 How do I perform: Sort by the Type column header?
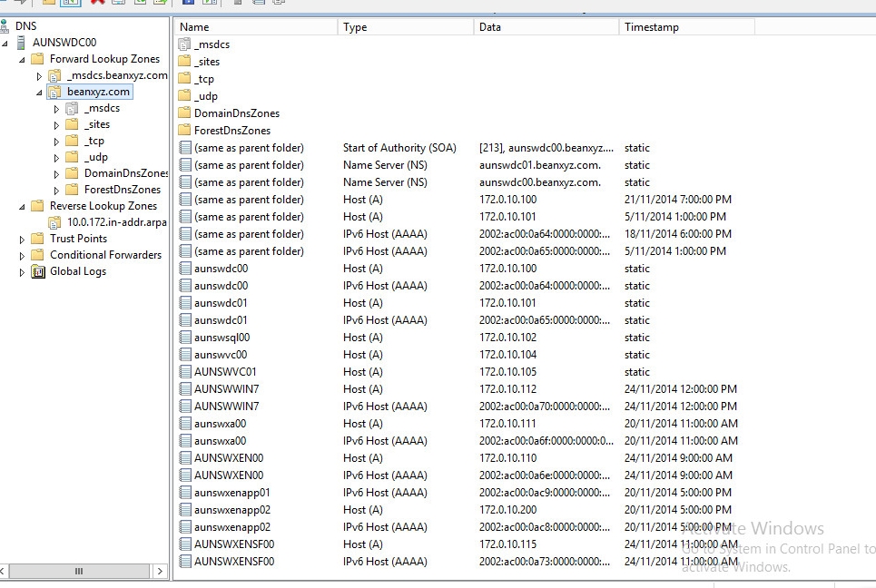[x=406, y=27]
